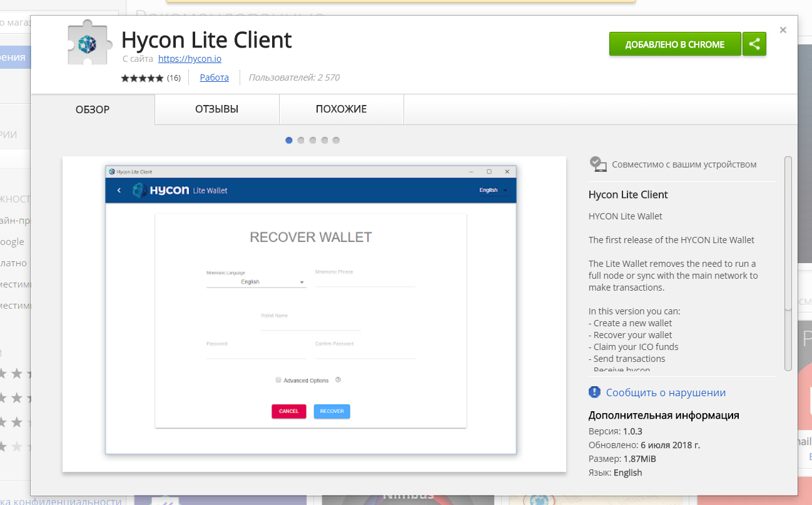Select the fifth screenshot carousel dot
This screenshot has width=812, height=505.
(336, 141)
